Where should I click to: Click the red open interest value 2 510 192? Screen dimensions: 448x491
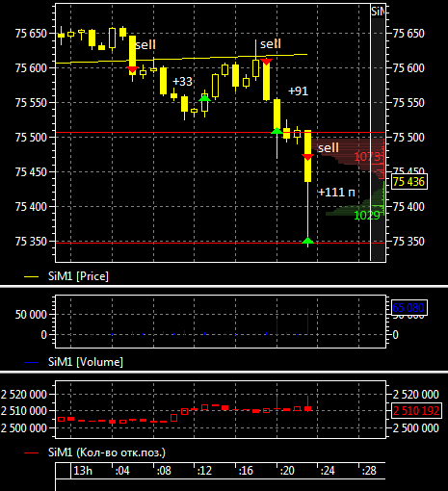tap(416, 410)
